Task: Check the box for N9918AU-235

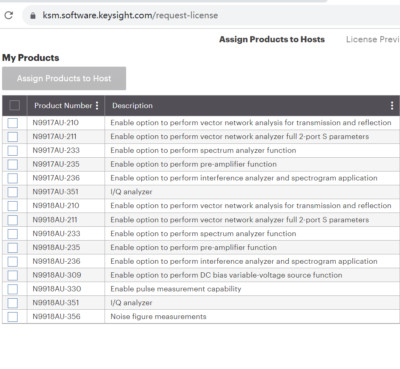Action: (x=13, y=248)
